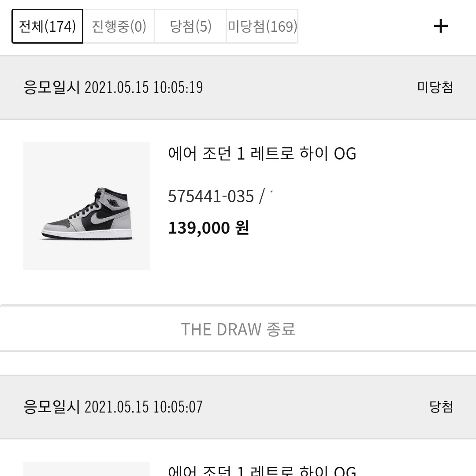
Task: Click product code 575441-035
Action: pyautogui.click(x=211, y=196)
